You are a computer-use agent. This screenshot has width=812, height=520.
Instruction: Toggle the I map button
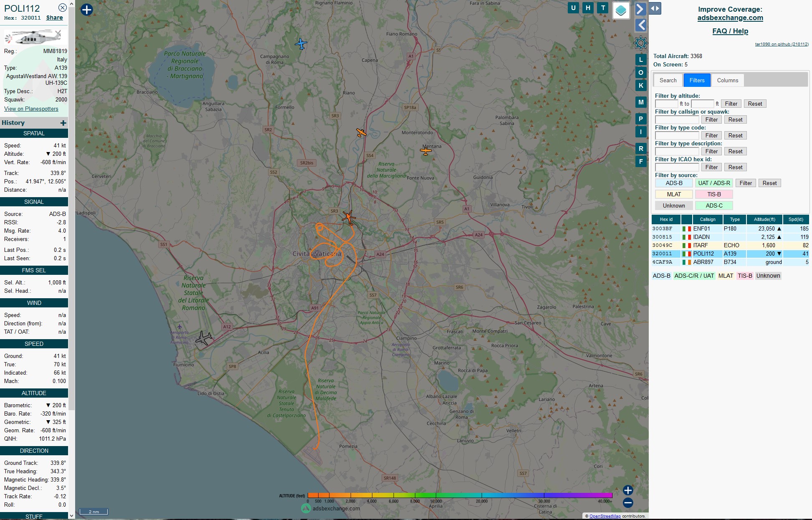tap(641, 132)
